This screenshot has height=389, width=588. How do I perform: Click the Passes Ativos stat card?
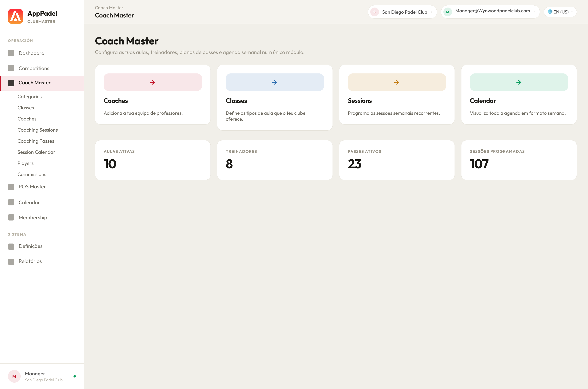397,160
